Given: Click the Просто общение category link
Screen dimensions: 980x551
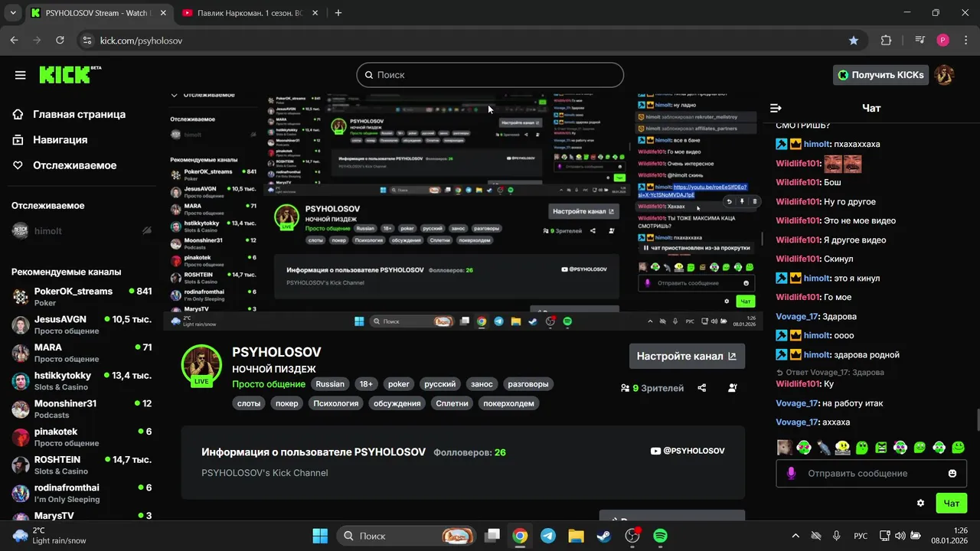Looking at the screenshot, I should 269,384.
